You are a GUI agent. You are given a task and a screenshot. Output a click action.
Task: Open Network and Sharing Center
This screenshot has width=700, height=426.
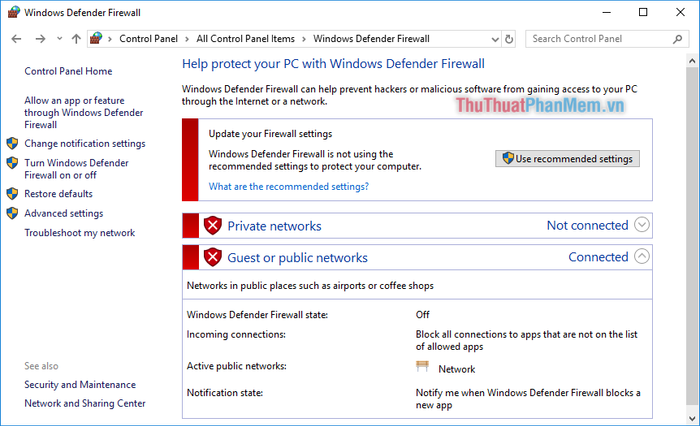pos(85,403)
